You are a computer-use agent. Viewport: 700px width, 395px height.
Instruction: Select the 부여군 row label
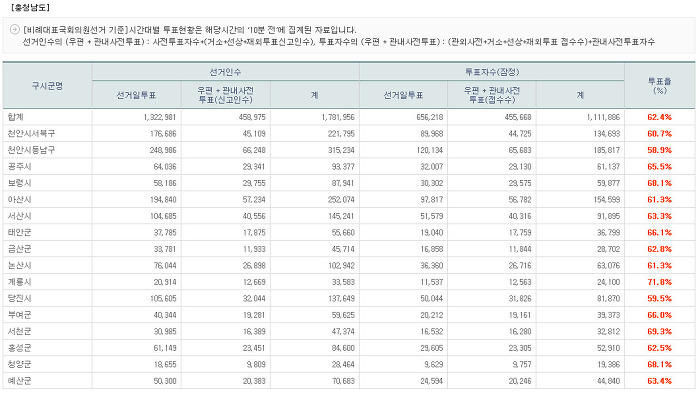coord(19,315)
